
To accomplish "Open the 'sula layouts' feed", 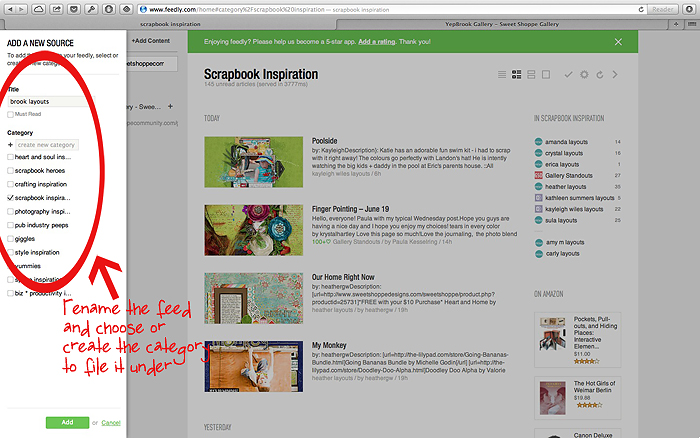I will click(x=561, y=220).
